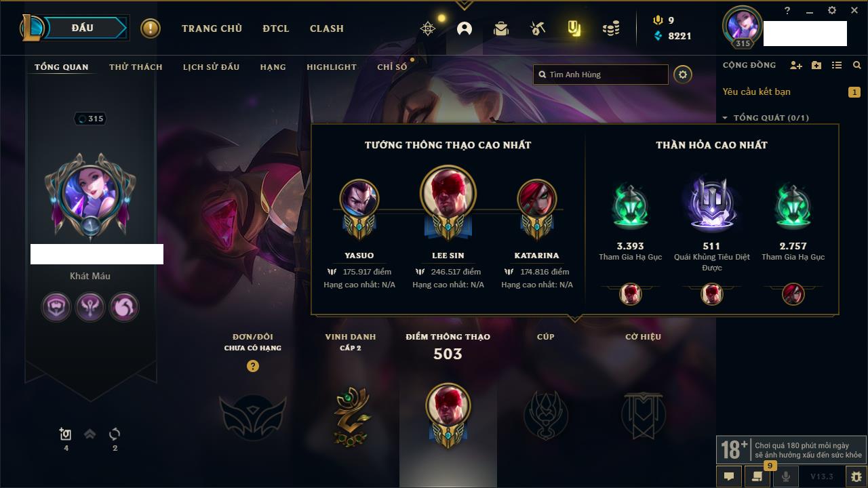Screen dimensions: 868x488
Task: Click the Tìm Anh Hùng search field
Action: (601, 75)
